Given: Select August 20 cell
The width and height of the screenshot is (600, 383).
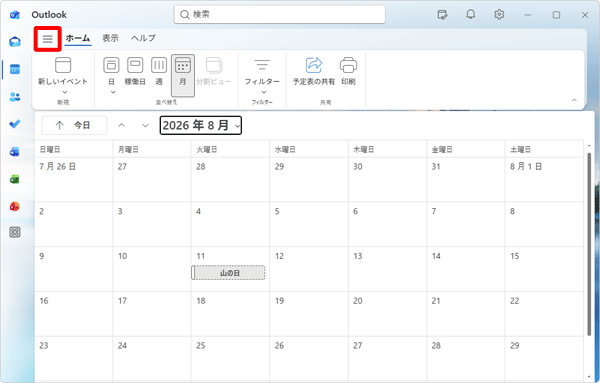Looking at the screenshot, I should [387, 314].
